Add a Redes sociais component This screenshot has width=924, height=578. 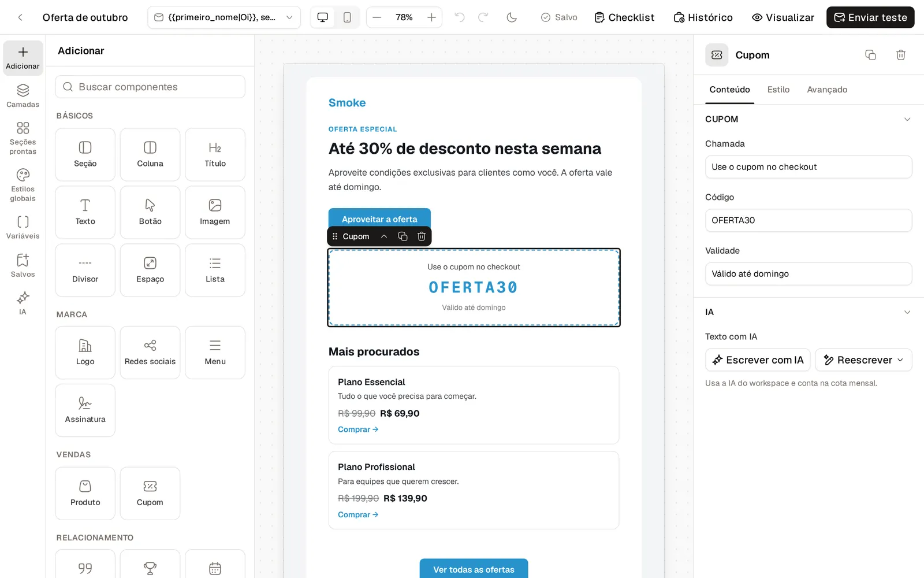point(150,353)
